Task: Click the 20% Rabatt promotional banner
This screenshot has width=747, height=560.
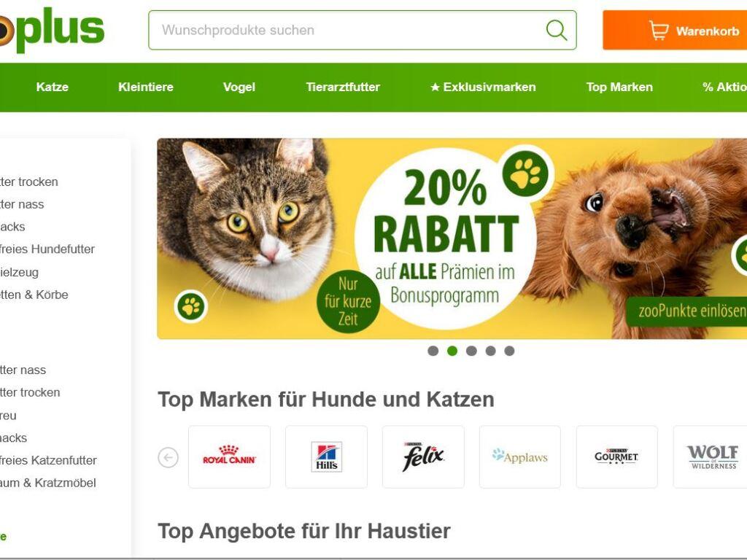Action: pyautogui.click(x=452, y=238)
